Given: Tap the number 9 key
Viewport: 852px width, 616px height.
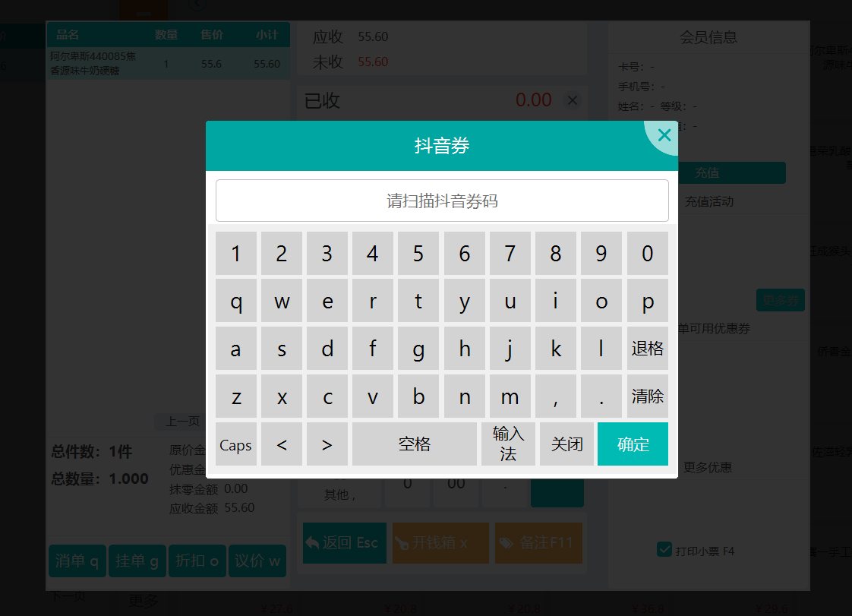Looking at the screenshot, I should pos(601,254).
